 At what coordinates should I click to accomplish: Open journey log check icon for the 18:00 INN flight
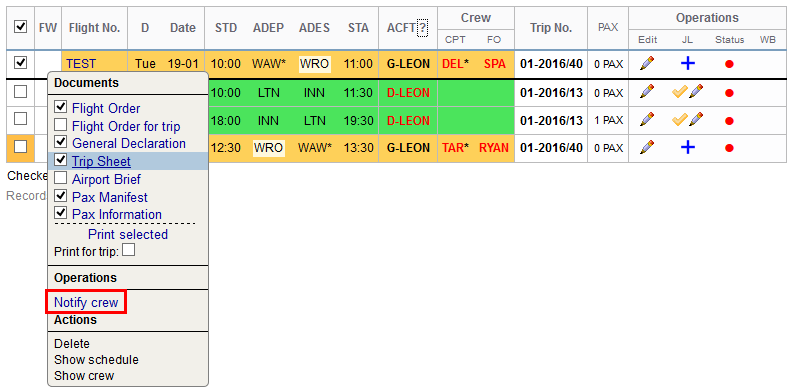click(x=680, y=120)
